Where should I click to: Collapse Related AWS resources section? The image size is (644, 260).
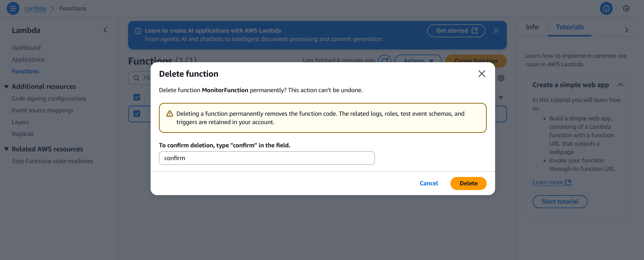(6, 149)
